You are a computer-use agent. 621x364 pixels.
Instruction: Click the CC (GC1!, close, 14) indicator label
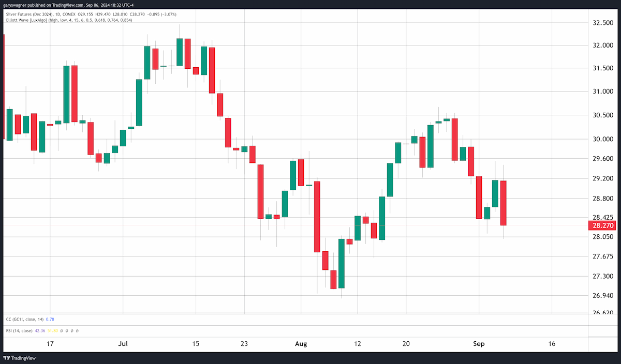click(x=24, y=319)
